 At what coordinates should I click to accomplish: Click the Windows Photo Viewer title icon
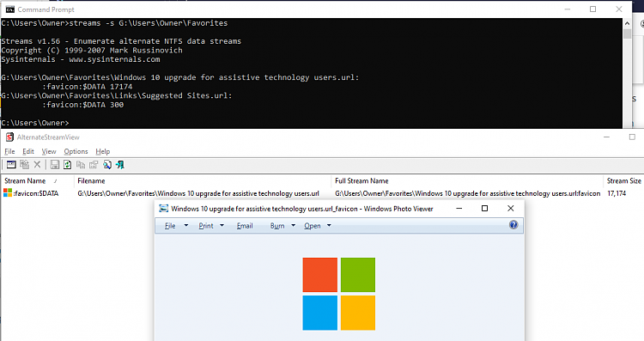[x=163, y=209]
